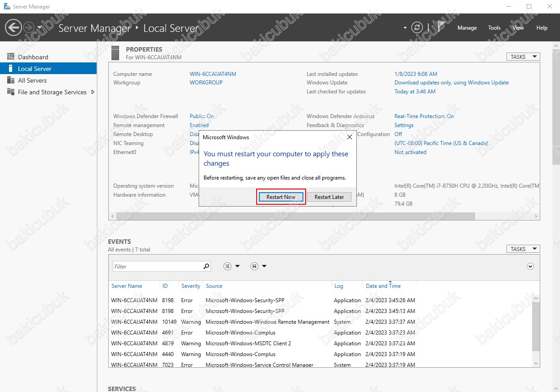The width and height of the screenshot is (560, 392).
Task: Click Download updates only, using Windows Update
Action: tap(452, 83)
